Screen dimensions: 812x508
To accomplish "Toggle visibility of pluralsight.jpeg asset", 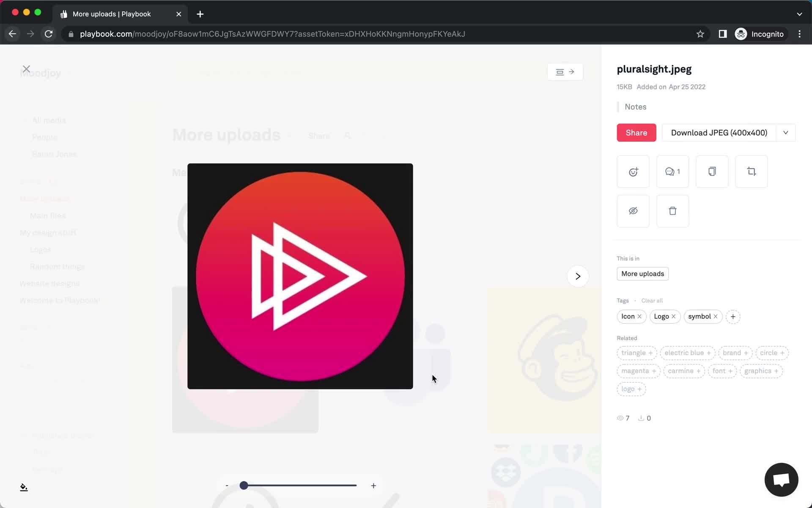I will point(633,211).
